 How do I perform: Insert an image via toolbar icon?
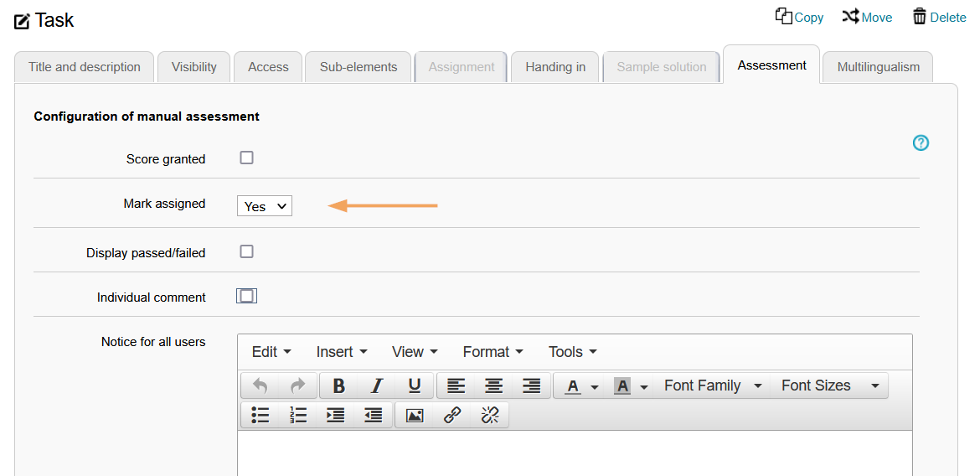pos(415,415)
